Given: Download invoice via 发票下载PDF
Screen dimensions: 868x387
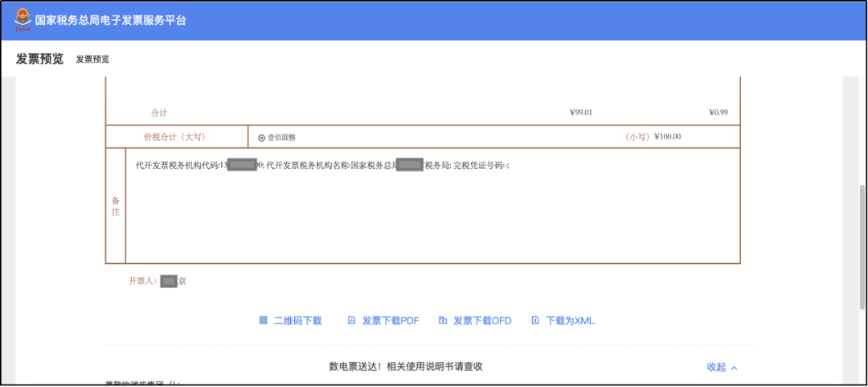Looking at the screenshot, I should point(391,320).
